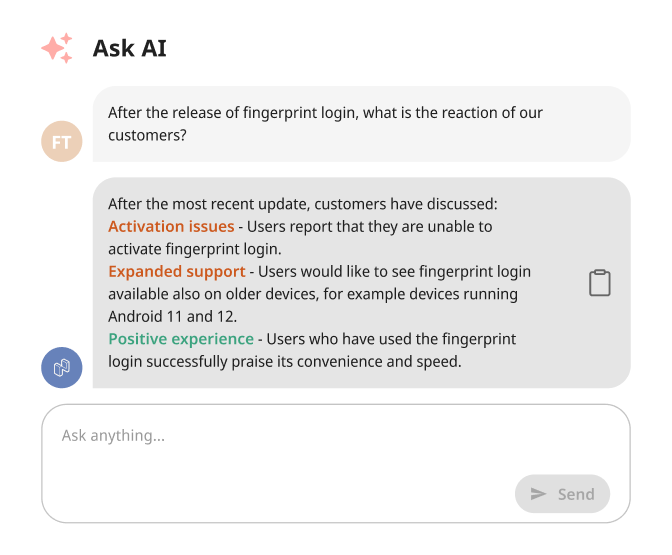Click the pink sparkle Ask AI icon

click(57, 48)
